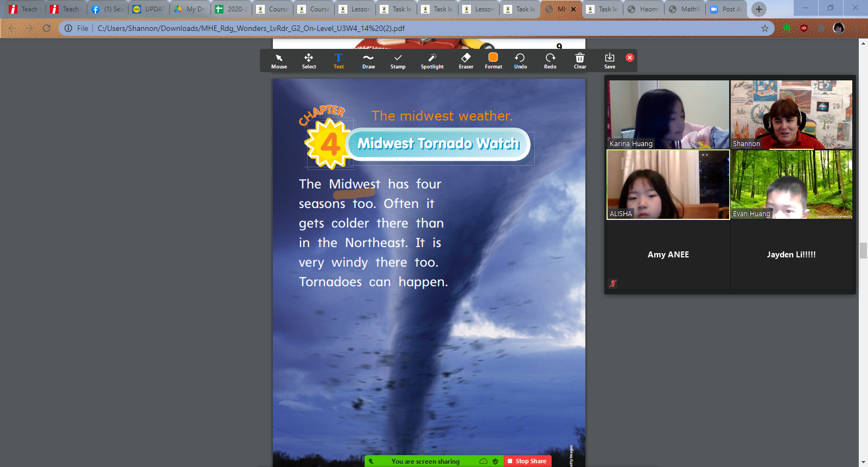Click the green arrow icon on the share bar
The height and width of the screenshot is (467, 868).
point(371,462)
